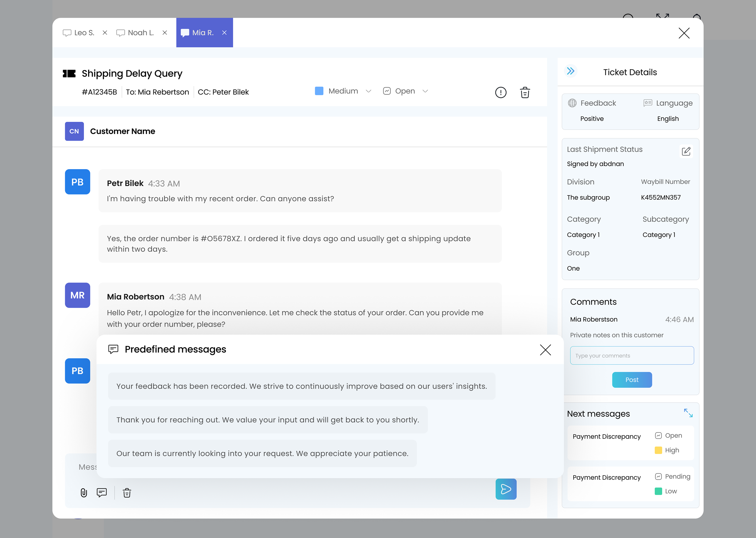Select the 'Thank you for reaching out' message
This screenshot has height=538, width=756.
268,420
